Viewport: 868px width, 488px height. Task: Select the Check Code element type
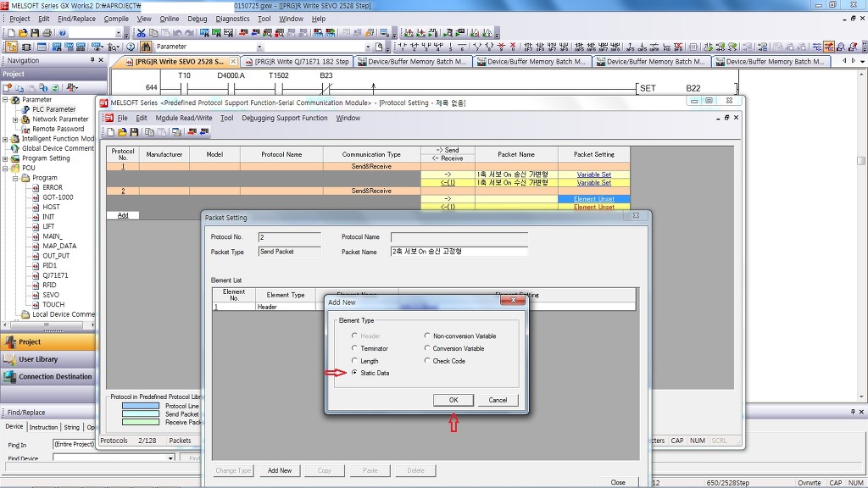tap(427, 361)
